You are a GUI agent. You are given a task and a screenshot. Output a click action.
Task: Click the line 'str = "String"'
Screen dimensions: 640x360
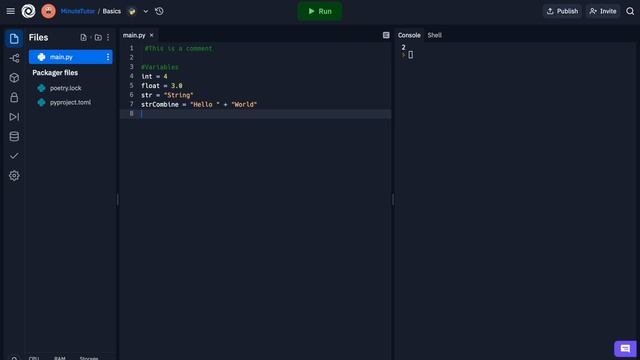click(x=167, y=95)
